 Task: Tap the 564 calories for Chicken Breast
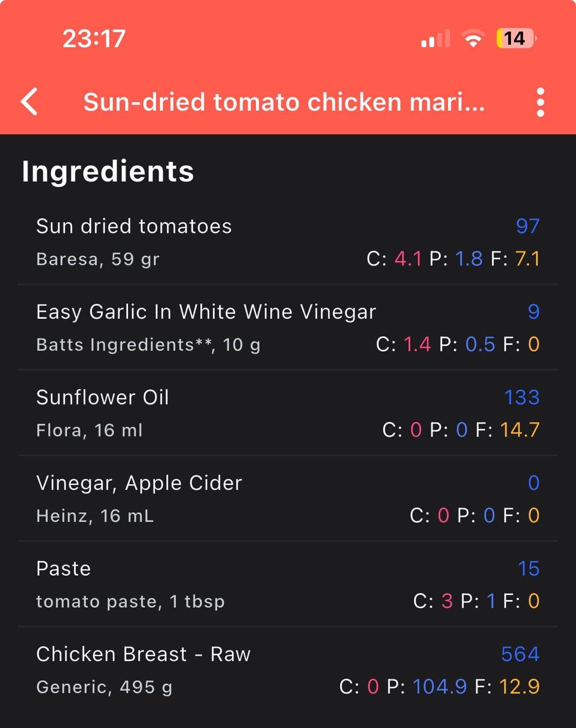pos(520,654)
